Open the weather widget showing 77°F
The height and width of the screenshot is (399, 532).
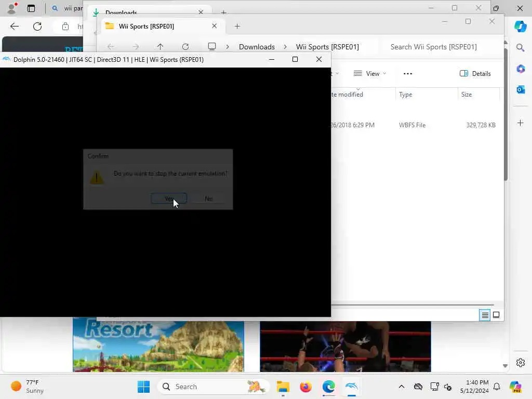point(27,387)
